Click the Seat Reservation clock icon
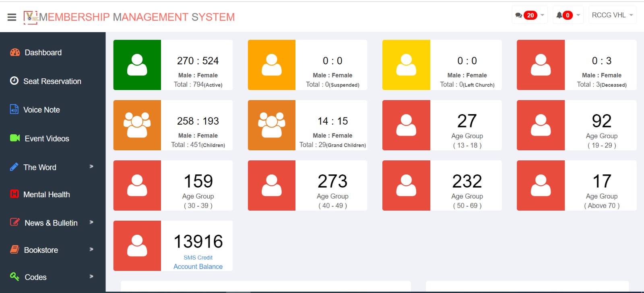Image resolution: width=644 pixels, height=293 pixels. (x=14, y=81)
